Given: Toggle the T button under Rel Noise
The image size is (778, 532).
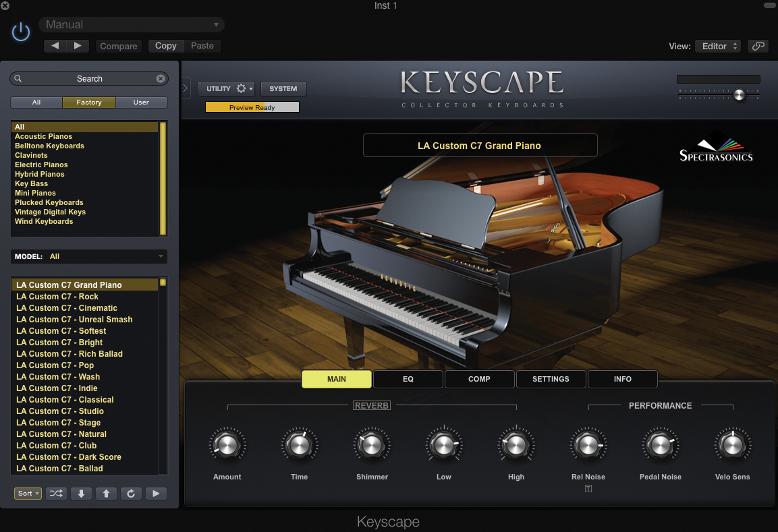Looking at the screenshot, I should coord(588,488).
